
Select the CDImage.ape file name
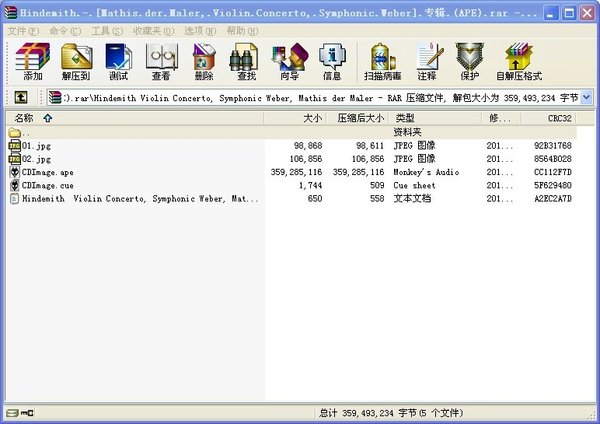click(47, 172)
